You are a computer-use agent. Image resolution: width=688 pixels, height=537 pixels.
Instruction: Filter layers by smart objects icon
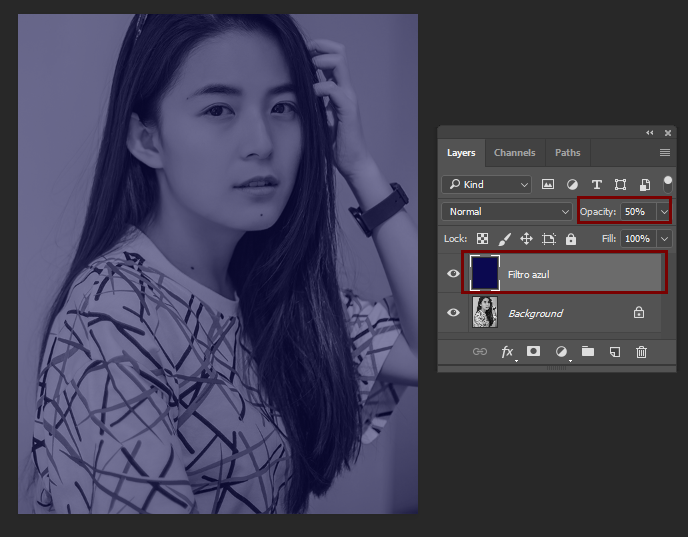point(645,185)
